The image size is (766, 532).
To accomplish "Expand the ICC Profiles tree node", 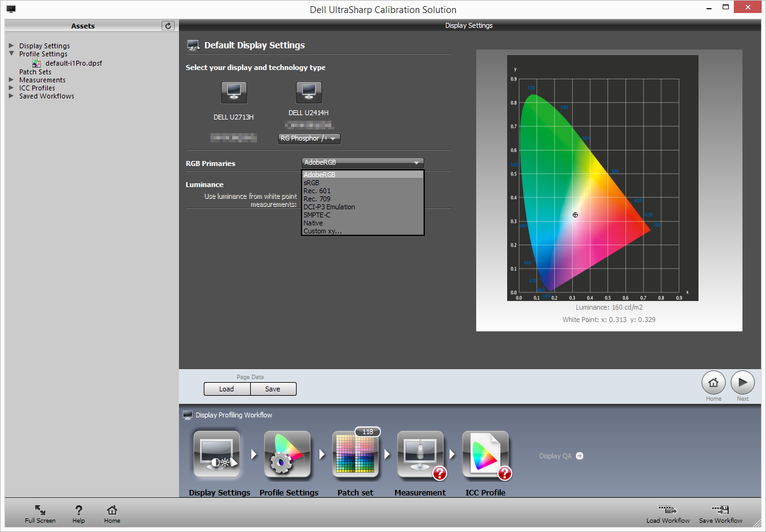I will click(x=11, y=88).
